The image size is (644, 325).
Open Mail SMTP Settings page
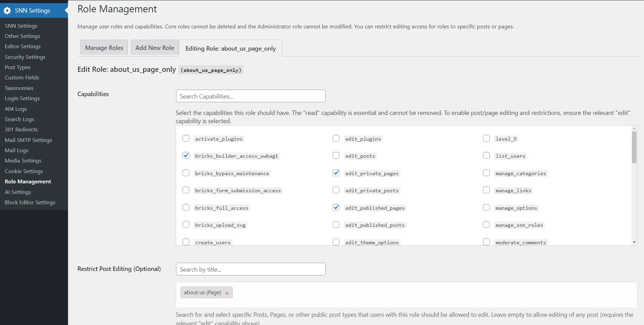28,140
